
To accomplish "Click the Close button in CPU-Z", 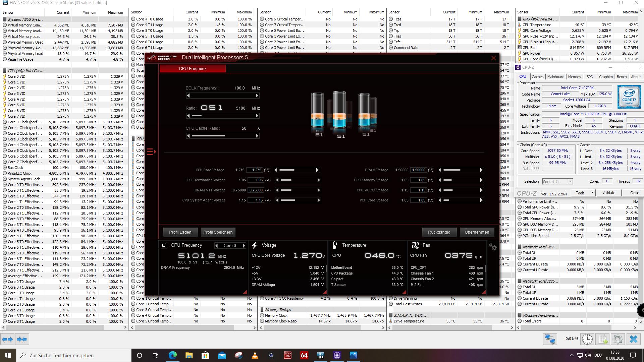I will (x=635, y=193).
